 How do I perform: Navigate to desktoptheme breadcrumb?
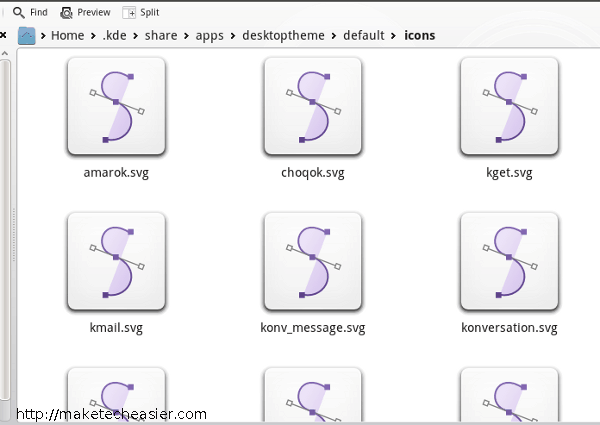point(283,36)
